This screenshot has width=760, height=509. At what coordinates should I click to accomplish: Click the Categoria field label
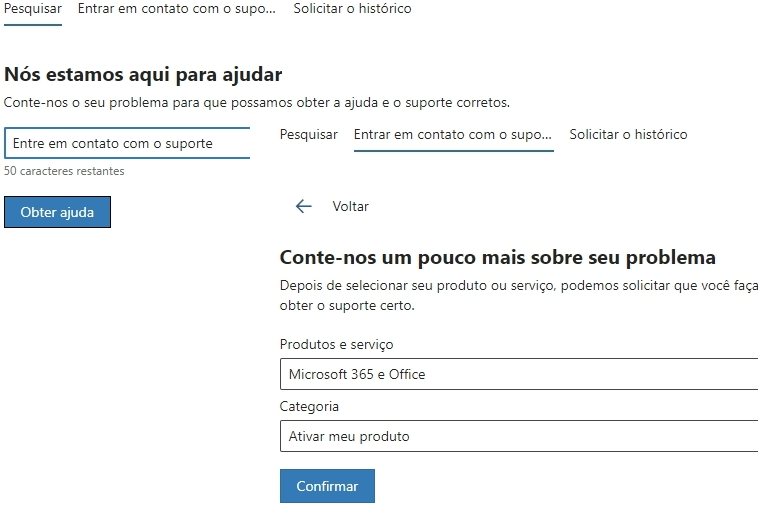pyautogui.click(x=309, y=406)
